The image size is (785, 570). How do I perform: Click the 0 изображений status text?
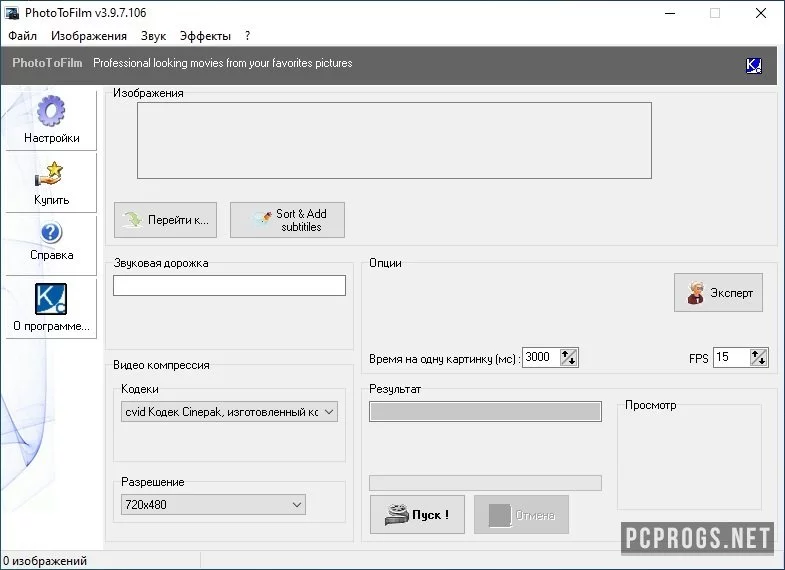coord(45,561)
